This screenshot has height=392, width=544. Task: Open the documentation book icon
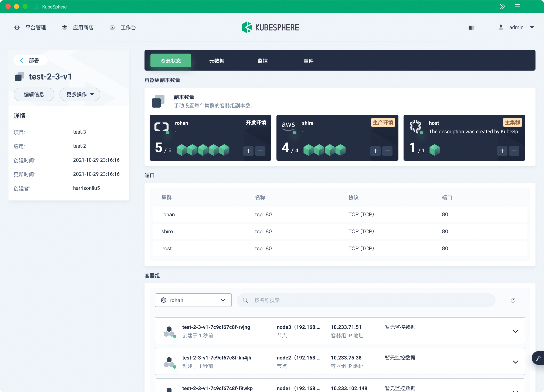[471, 28]
